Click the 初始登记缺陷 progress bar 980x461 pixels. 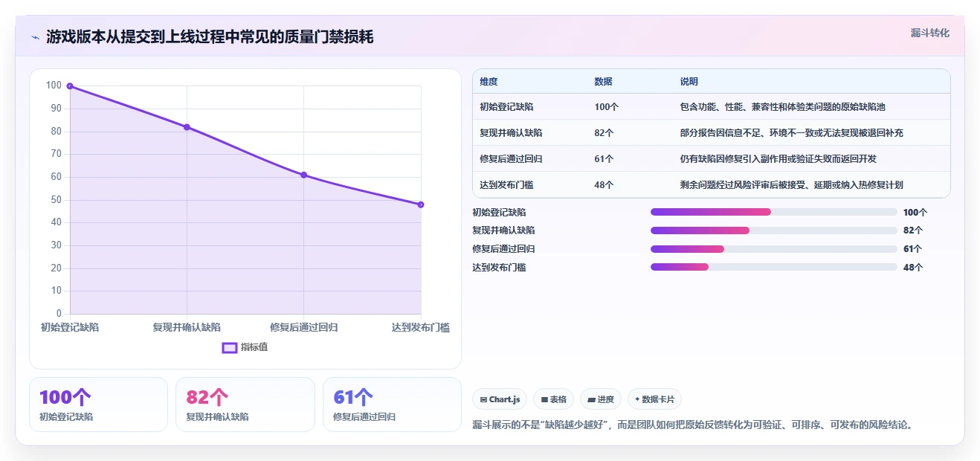tap(774, 212)
